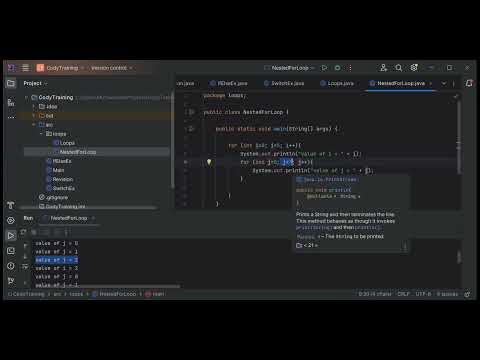The height and width of the screenshot is (360, 480).
Task: Select SwitchEx class in project tree
Action: tap(60, 188)
